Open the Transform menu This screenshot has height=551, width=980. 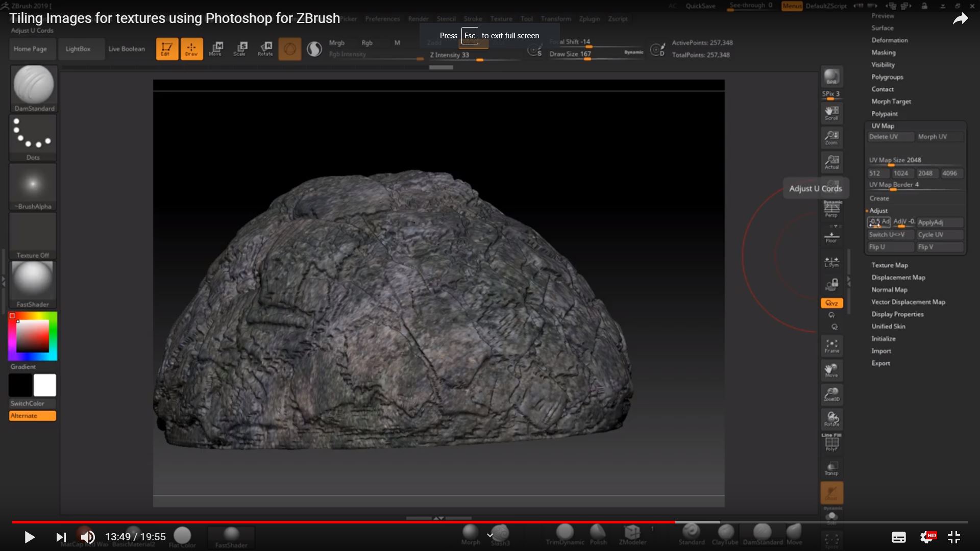pyautogui.click(x=556, y=19)
